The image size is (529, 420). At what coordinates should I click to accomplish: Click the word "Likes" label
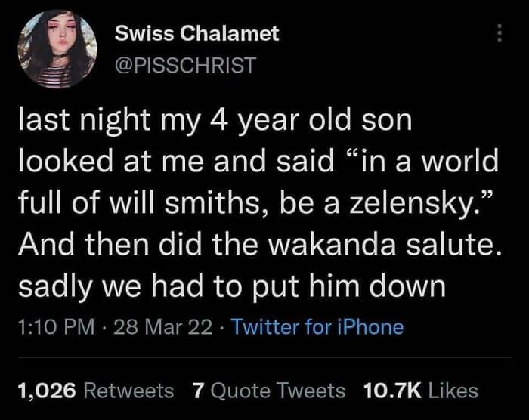pyautogui.click(x=452, y=390)
